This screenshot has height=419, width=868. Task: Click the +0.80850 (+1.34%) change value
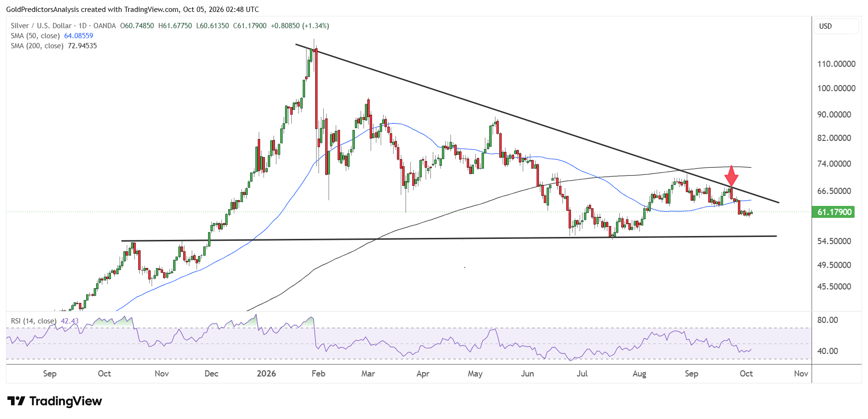(x=300, y=26)
